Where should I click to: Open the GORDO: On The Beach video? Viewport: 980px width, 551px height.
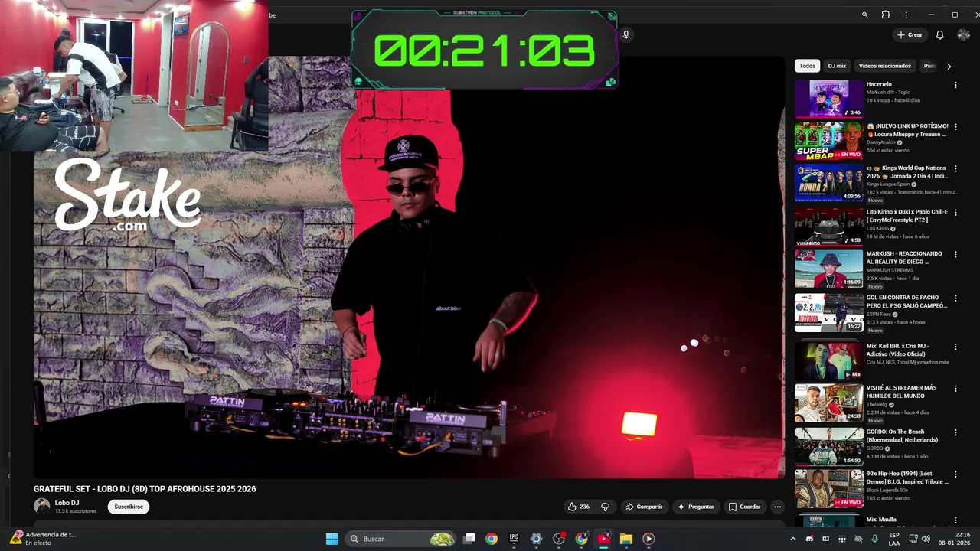coord(828,446)
